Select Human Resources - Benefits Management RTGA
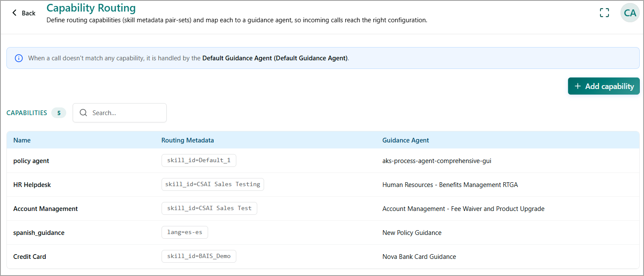Screen dimensions: 644x276 coord(450,185)
